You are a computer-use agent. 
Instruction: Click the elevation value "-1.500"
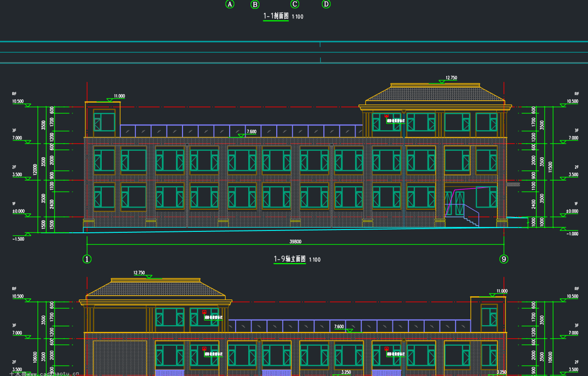18,239
